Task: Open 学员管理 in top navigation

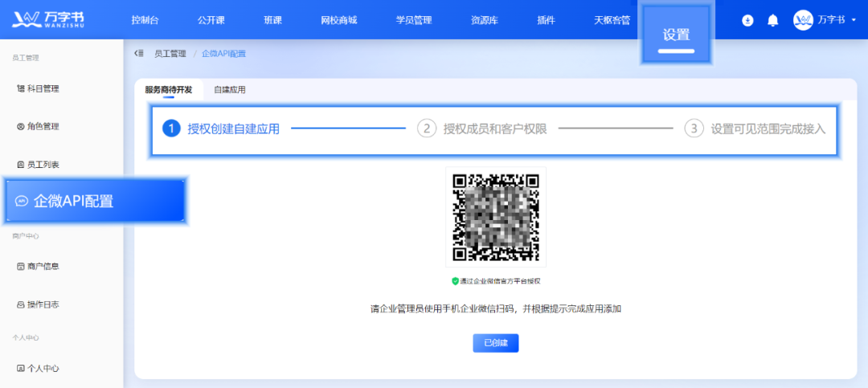Action: click(x=414, y=20)
